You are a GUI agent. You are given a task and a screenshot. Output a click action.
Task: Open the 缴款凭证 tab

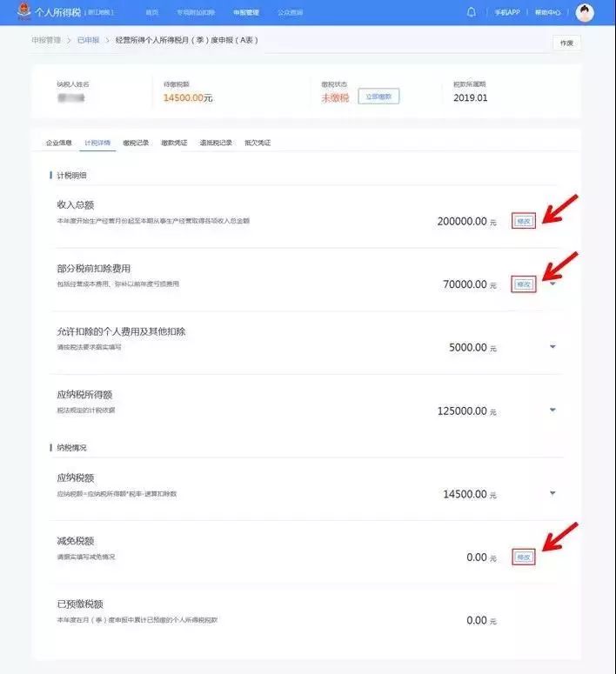coord(174,143)
